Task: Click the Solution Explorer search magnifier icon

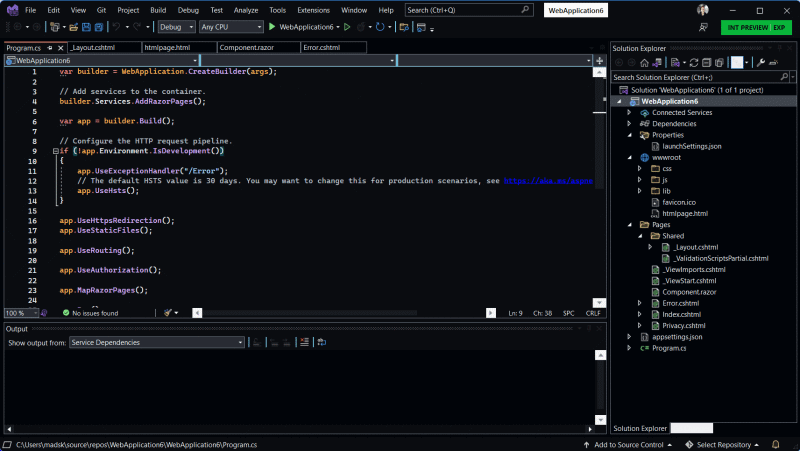Action: pyautogui.click(x=784, y=77)
